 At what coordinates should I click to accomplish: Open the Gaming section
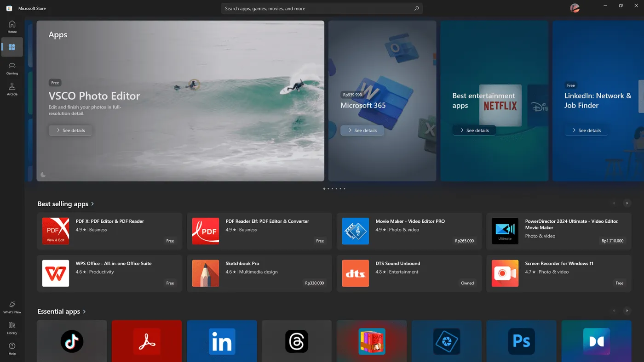[x=12, y=68]
